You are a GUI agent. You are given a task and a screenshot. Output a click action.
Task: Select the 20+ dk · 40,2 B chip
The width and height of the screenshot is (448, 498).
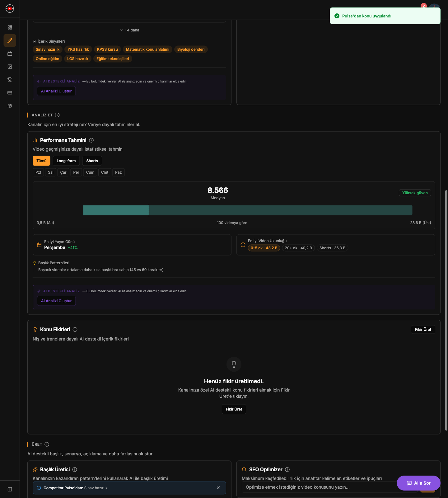tap(298, 248)
